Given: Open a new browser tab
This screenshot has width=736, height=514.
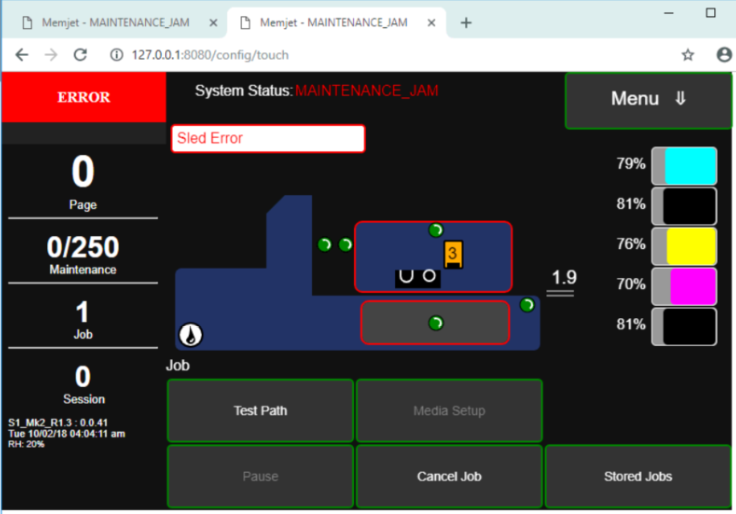Looking at the screenshot, I should pyautogui.click(x=466, y=23).
